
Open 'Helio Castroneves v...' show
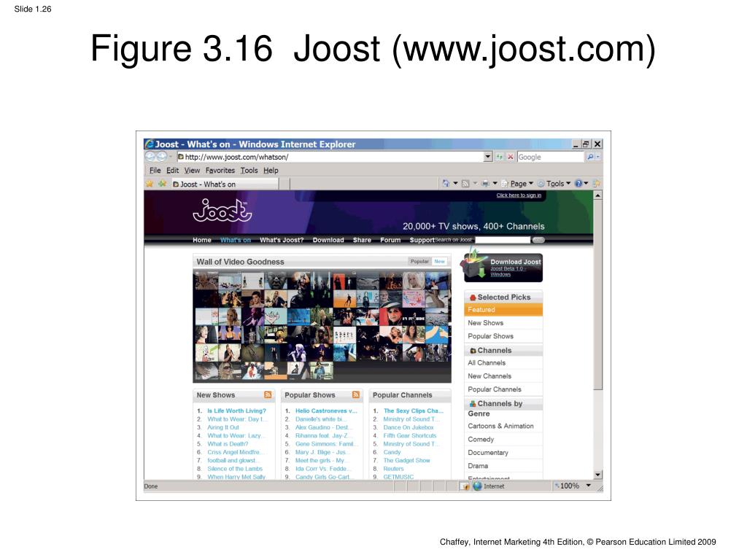(326, 411)
